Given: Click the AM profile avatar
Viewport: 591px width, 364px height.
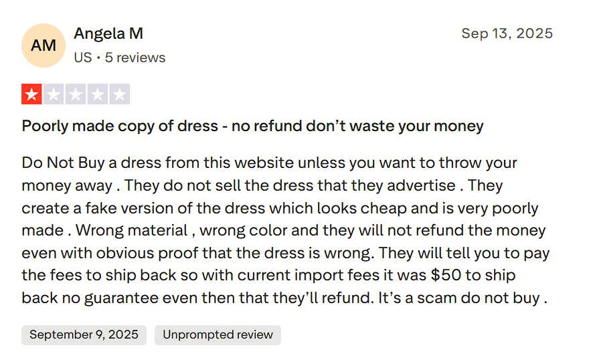Looking at the screenshot, I should (44, 45).
